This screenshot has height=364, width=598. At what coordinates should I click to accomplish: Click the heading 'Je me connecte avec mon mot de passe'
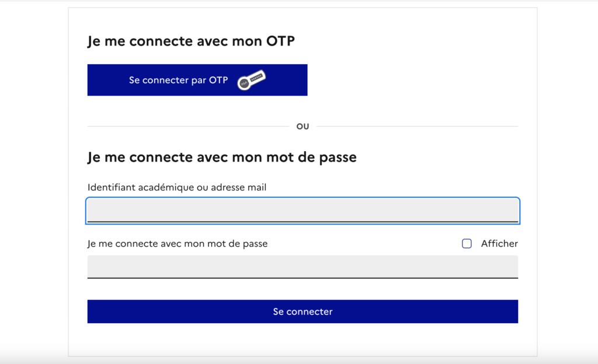coord(222,157)
